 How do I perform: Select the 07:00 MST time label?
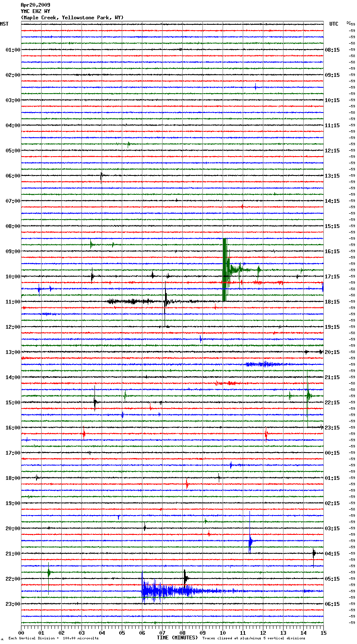13,201
